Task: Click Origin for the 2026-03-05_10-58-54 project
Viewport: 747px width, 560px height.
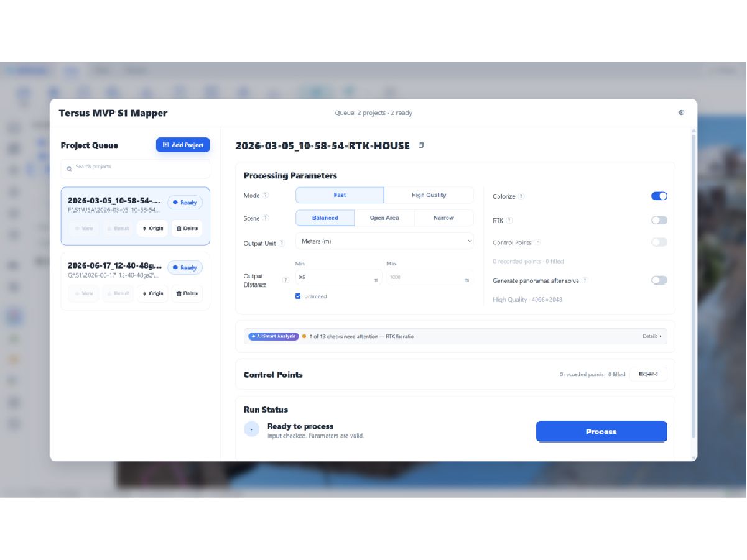Action: tap(152, 228)
